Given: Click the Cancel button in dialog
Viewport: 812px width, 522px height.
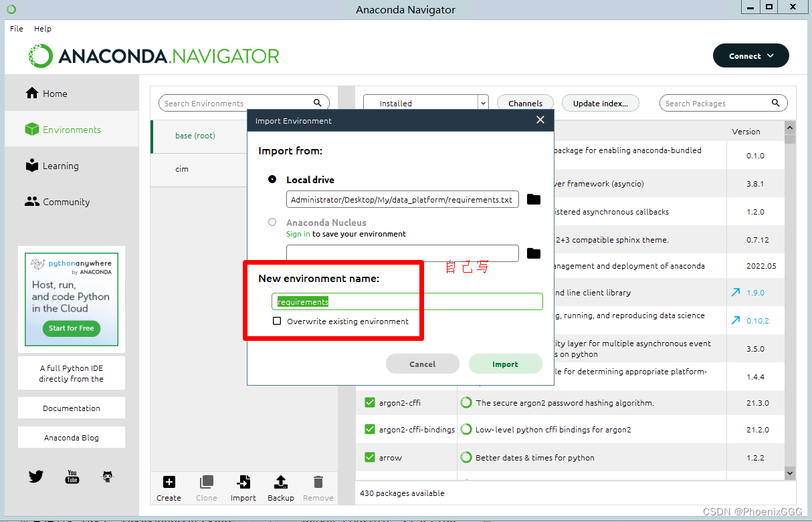Looking at the screenshot, I should 423,364.
